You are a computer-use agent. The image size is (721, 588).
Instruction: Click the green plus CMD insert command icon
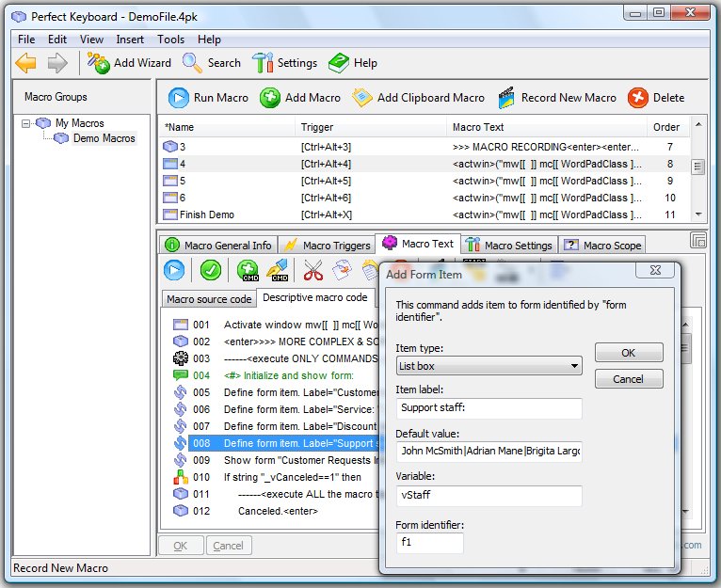point(248,270)
